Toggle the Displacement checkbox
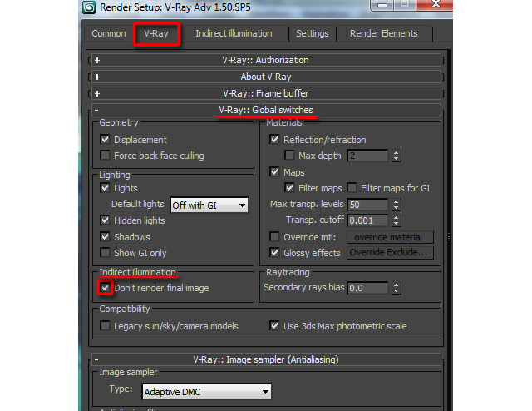The height and width of the screenshot is (411, 532). (106, 140)
